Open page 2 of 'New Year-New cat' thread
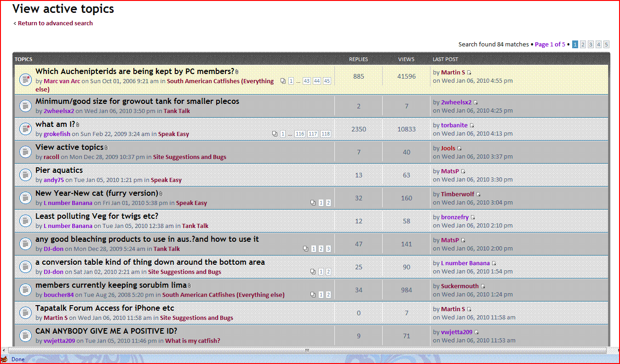 (x=328, y=203)
